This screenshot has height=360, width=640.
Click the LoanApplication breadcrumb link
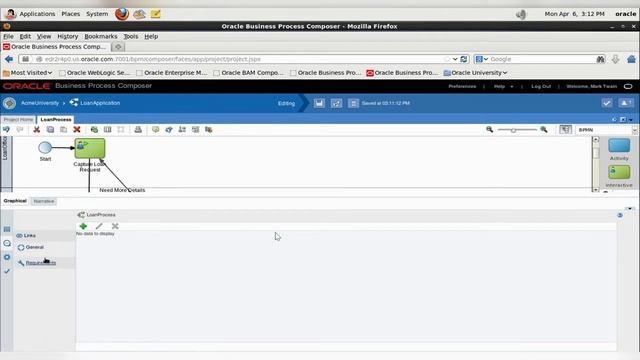pyautogui.click(x=100, y=103)
